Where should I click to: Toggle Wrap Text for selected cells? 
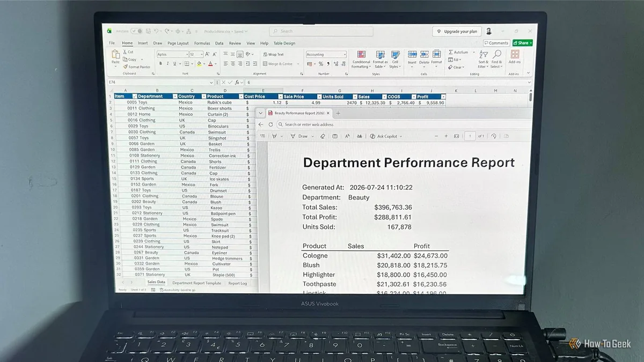point(273,55)
